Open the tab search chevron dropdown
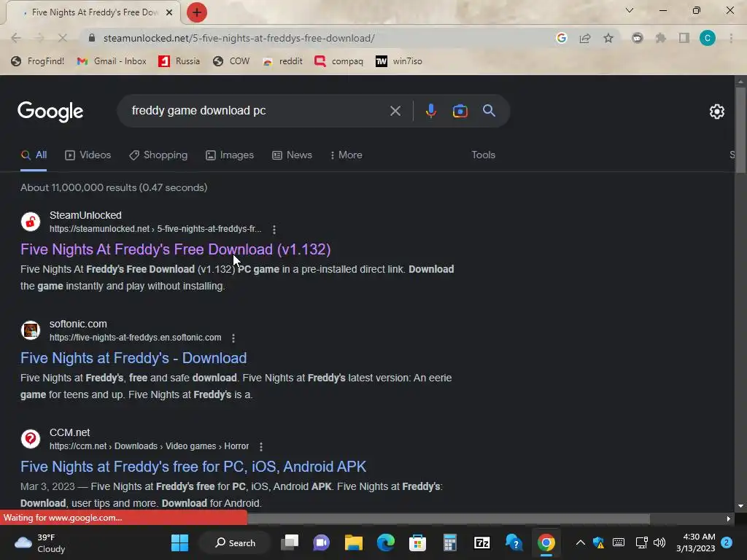The height and width of the screenshot is (560, 747). pos(630,10)
